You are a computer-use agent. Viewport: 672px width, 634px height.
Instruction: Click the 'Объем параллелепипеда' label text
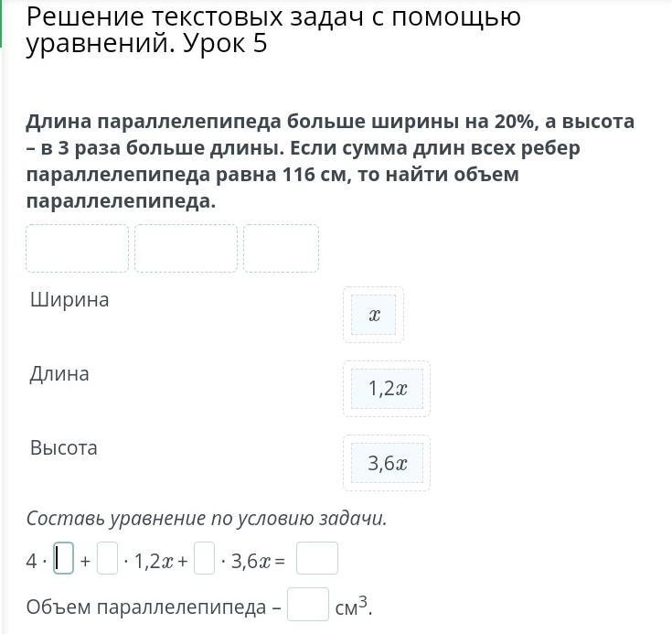tap(148, 607)
